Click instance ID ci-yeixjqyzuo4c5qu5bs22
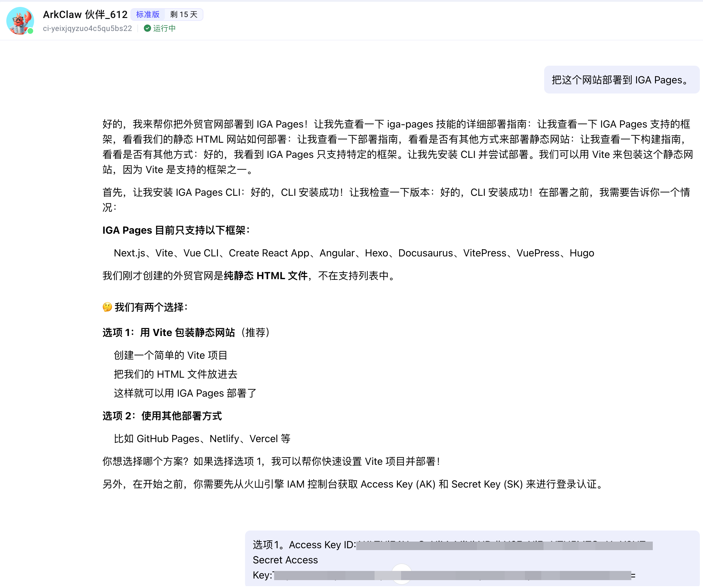The width and height of the screenshot is (703, 588). pos(87,28)
